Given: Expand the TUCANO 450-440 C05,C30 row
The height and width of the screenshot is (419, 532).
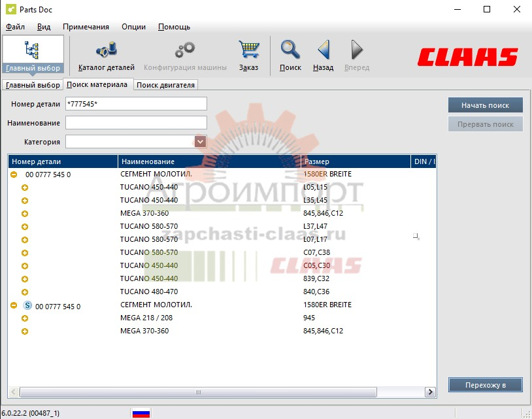Looking at the screenshot, I should pyautogui.click(x=25, y=266).
